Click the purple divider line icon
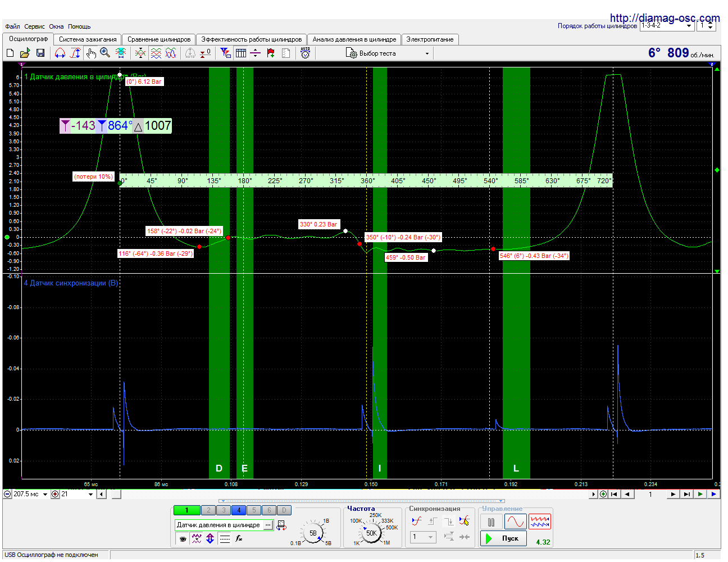 click(x=255, y=53)
